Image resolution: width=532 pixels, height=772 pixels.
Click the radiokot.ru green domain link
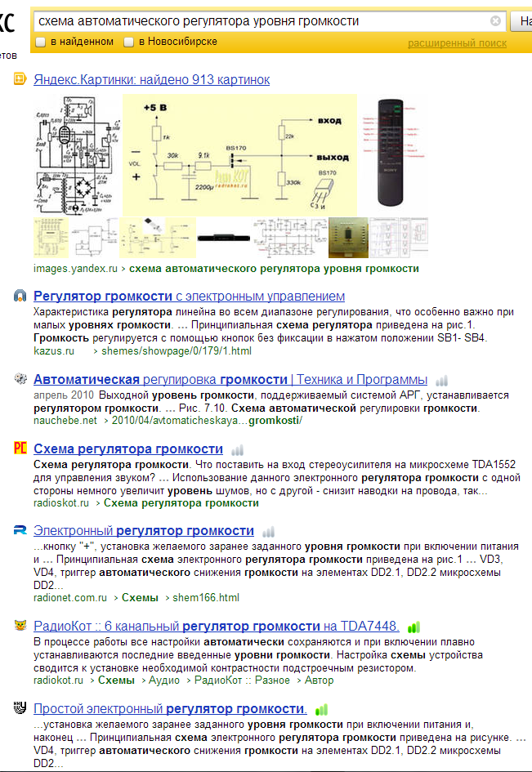coord(58,680)
